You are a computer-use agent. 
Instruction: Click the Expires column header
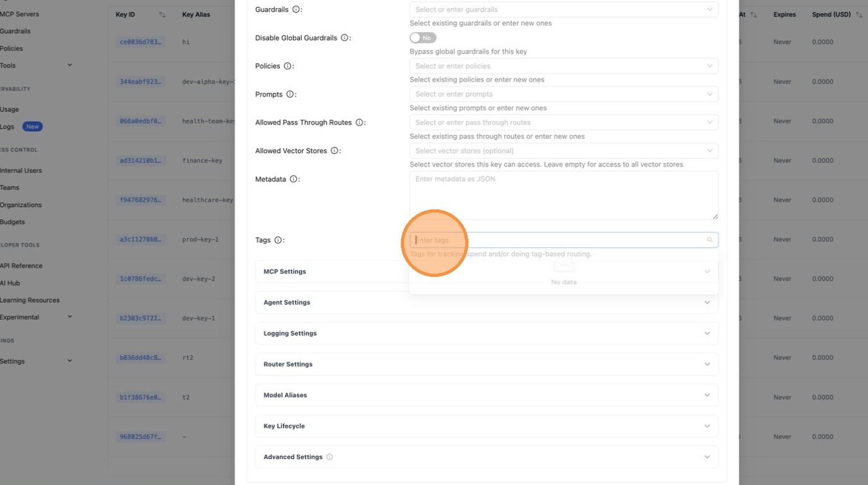tap(785, 15)
